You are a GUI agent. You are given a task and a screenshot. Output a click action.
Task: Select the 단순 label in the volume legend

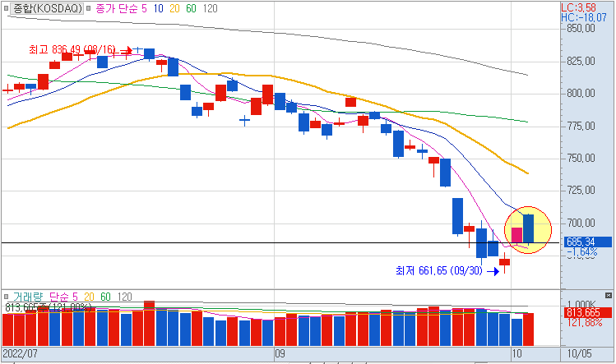tap(58, 297)
